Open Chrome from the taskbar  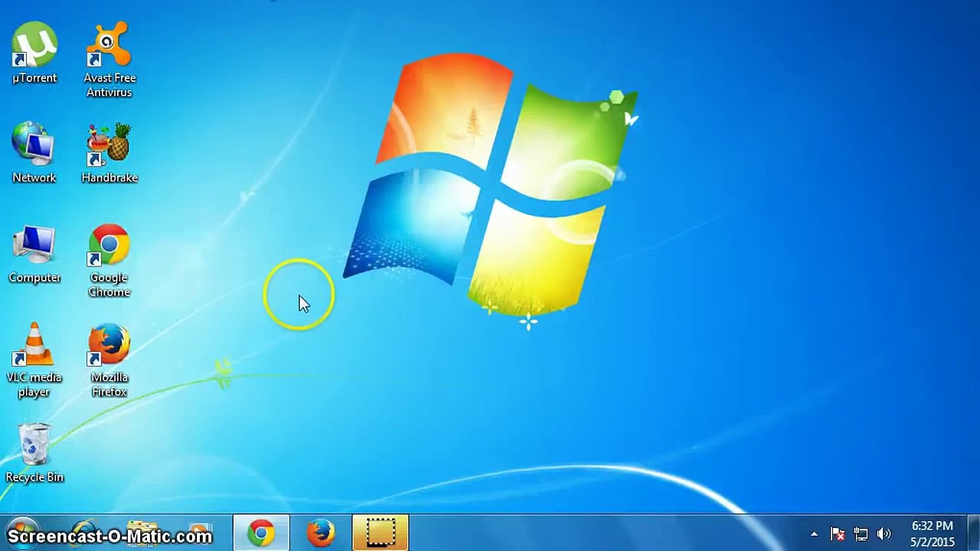tap(261, 533)
